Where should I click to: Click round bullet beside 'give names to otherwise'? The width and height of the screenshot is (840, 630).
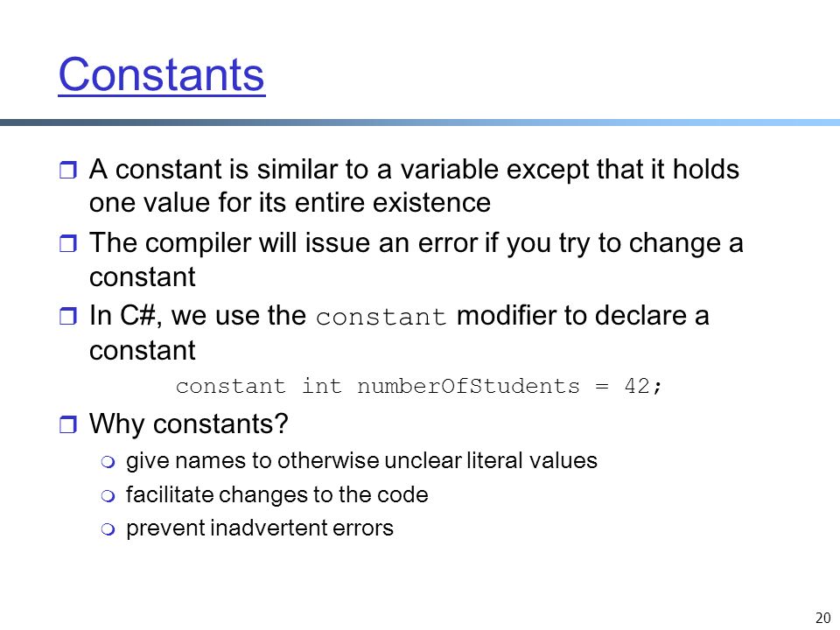tap(108, 462)
